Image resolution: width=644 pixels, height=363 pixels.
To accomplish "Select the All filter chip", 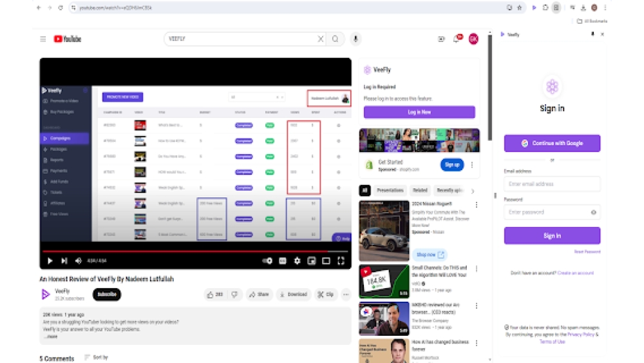I will (365, 190).
